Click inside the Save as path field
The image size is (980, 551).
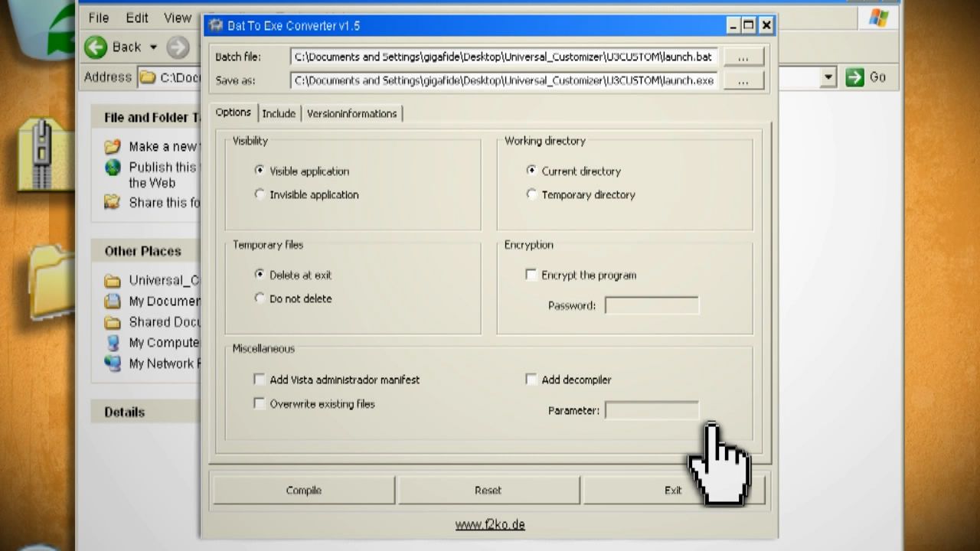[505, 80]
